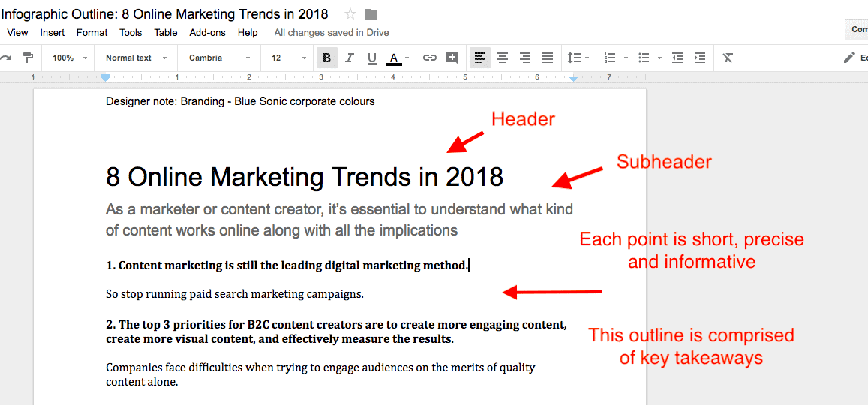This screenshot has width=868, height=405.
Task: Open the Add-ons menu
Action: point(207,33)
